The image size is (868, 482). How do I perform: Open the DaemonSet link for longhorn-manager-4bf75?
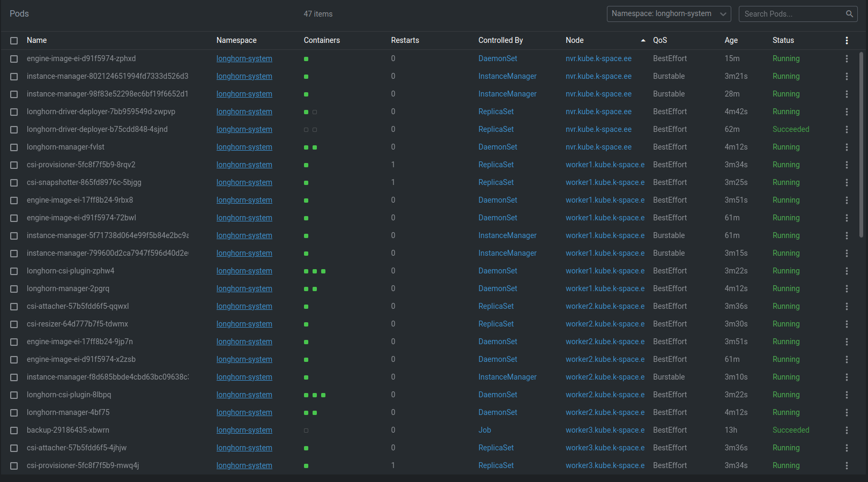(x=498, y=412)
